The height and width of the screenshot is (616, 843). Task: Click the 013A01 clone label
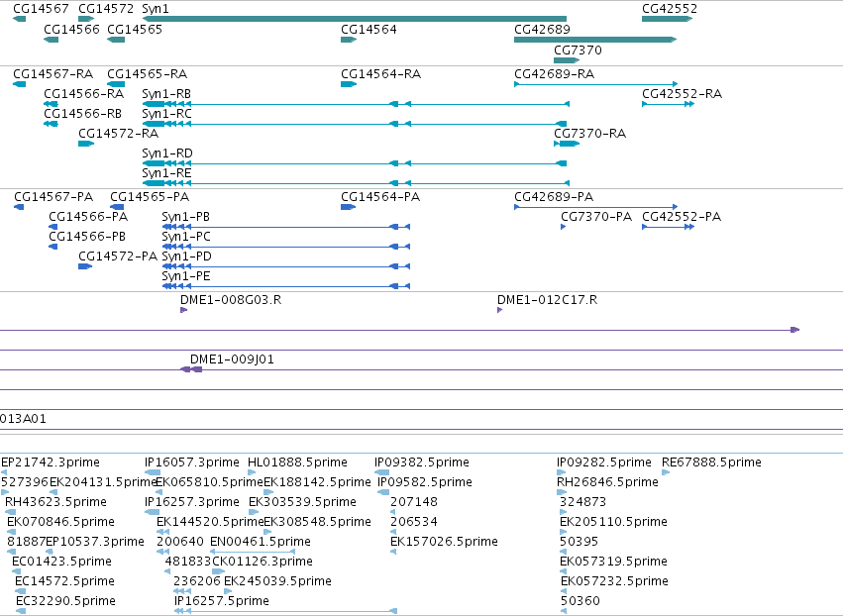point(23,419)
